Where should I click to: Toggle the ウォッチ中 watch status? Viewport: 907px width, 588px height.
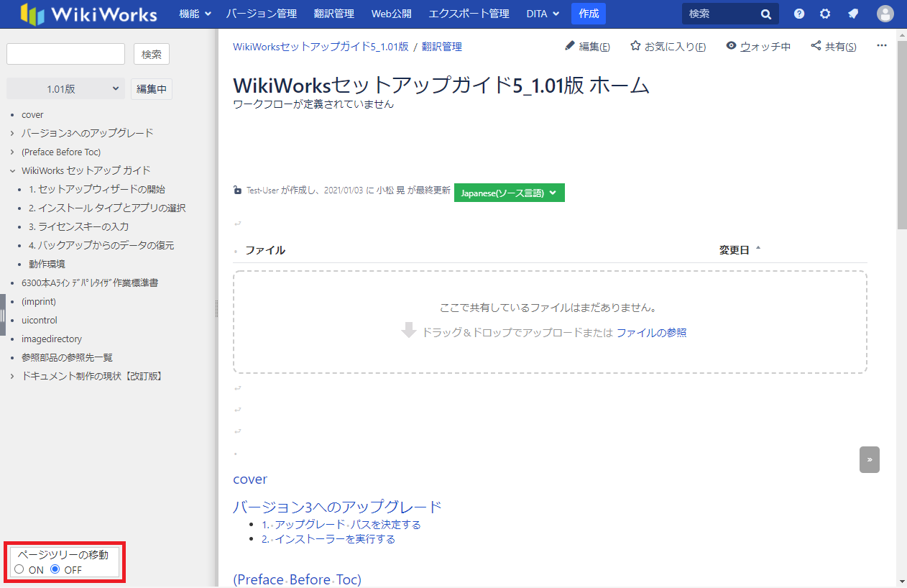point(758,47)
